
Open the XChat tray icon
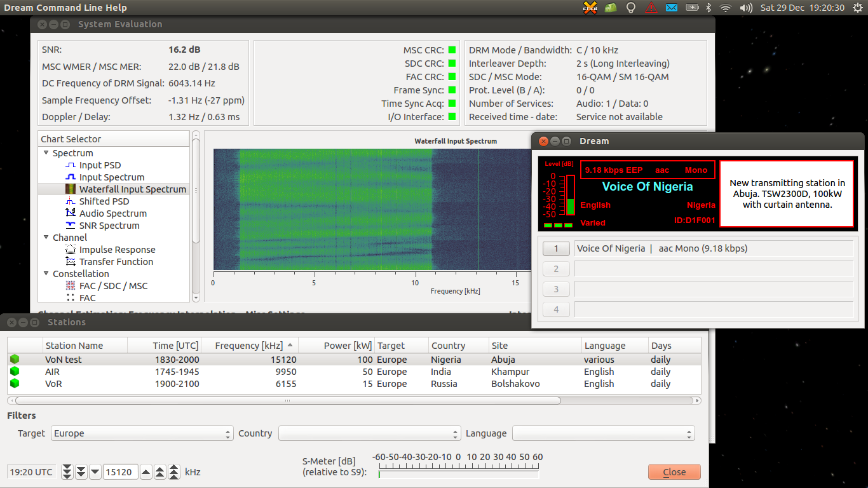(590, 8)
